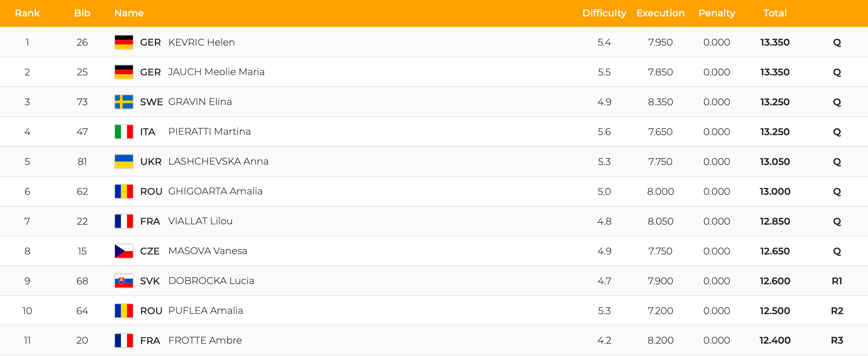Click the Ukrainian flag by LASHCHEVSKA Anna
The image size is (868, 356).
click(x=124, y=162)
